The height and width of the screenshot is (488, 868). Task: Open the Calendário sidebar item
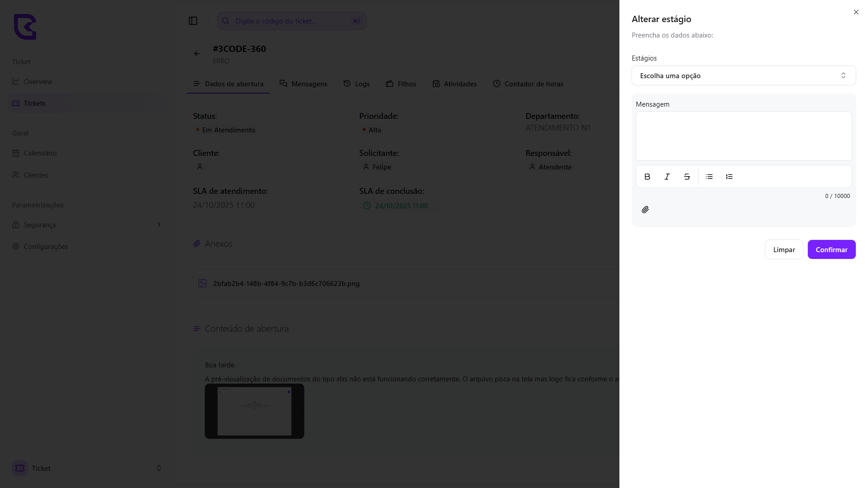(x=40, y=153)
